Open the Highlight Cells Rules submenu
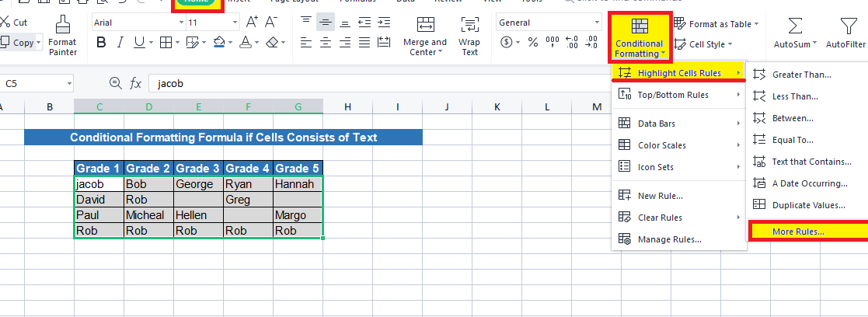Image resolution: width=868 pixels, height=317 pixels. [679, 73]
